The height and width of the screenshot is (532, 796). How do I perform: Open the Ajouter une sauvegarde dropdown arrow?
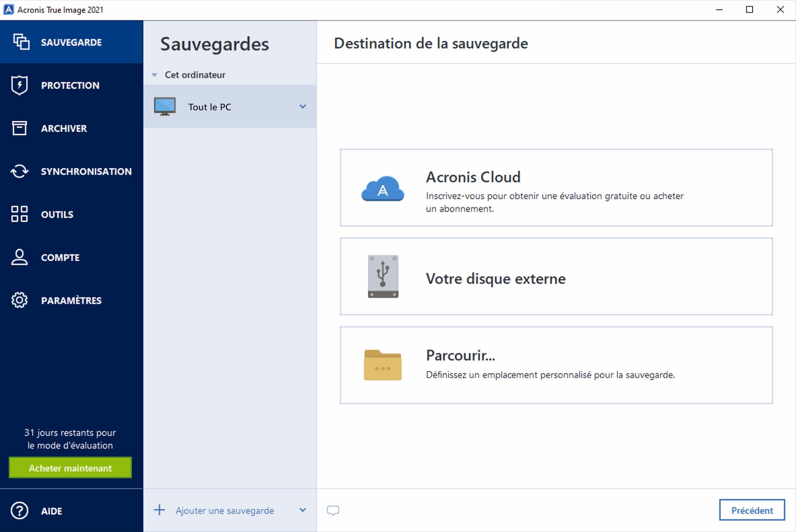click(303, 510)
